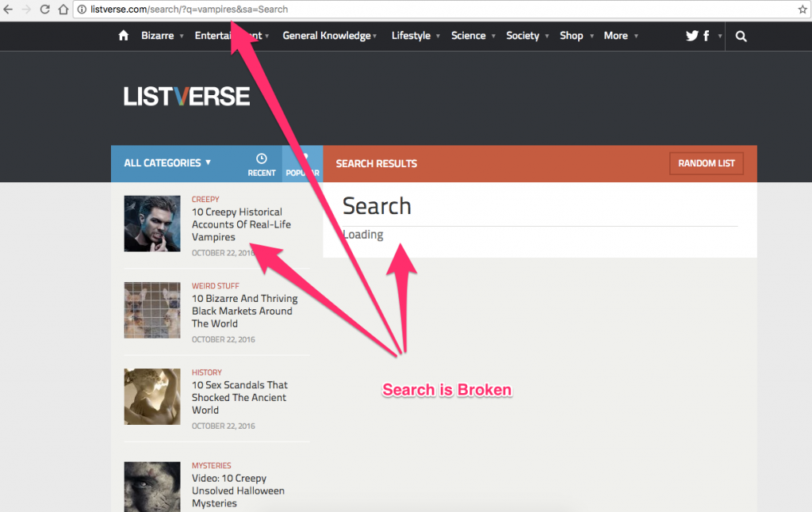This screenshot has height=512, width=812.
Task: Open the Science dropdown menu
Action: coord(469,36)
